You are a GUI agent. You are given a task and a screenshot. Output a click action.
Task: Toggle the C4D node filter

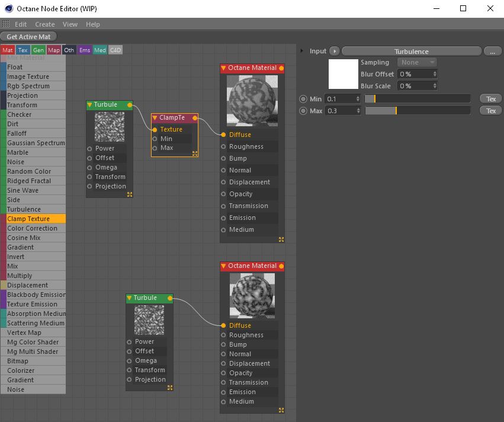(x=115, y=50)
